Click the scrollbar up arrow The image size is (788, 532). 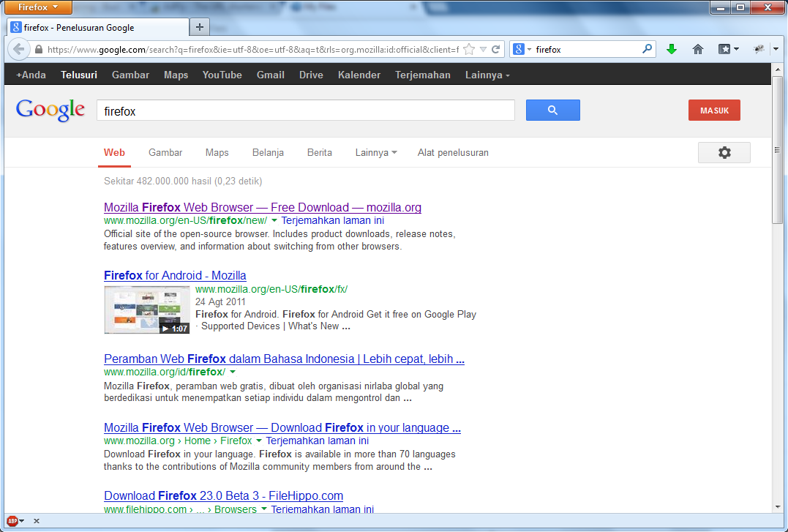coord(778,70)
